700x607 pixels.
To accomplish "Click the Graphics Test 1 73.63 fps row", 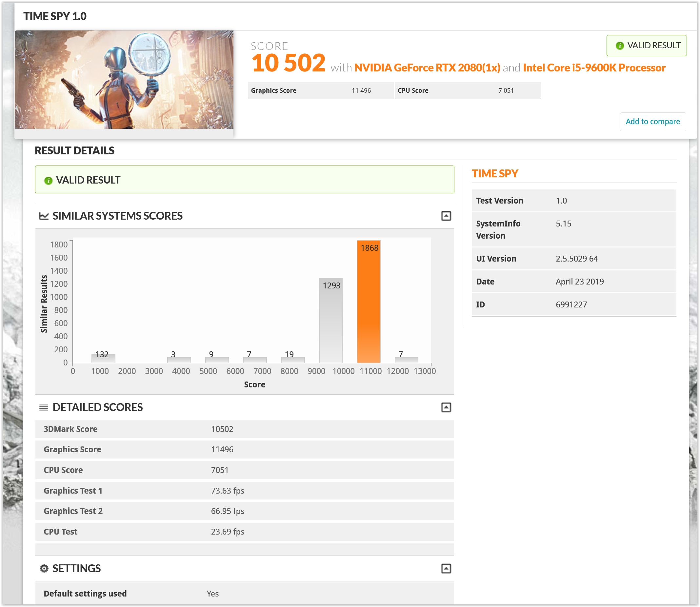I will 244,491.
